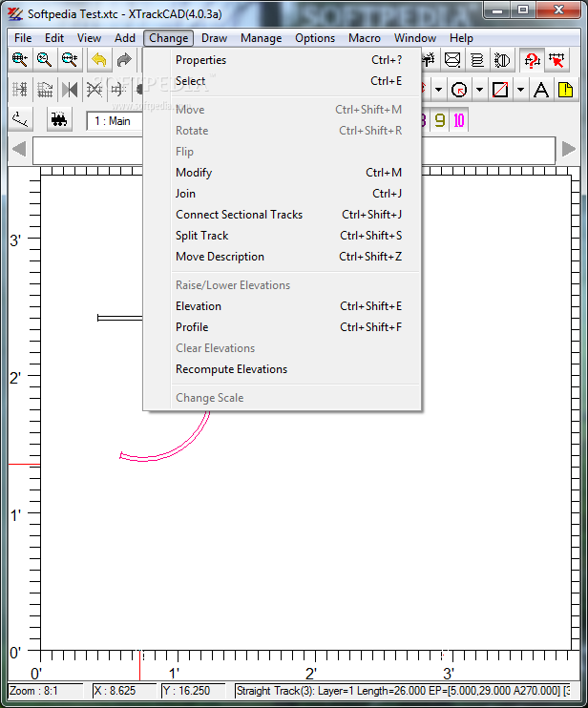The image size is (588, 708).
Task: Click the Flip mirrored-triangles icon
Action: point(70,90)
